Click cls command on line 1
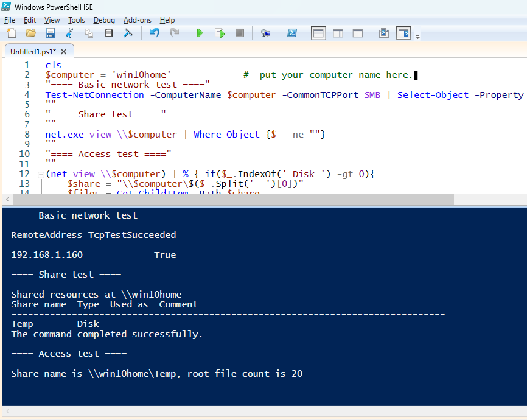This screenshot has width=527, height=420. pos(54,65)
